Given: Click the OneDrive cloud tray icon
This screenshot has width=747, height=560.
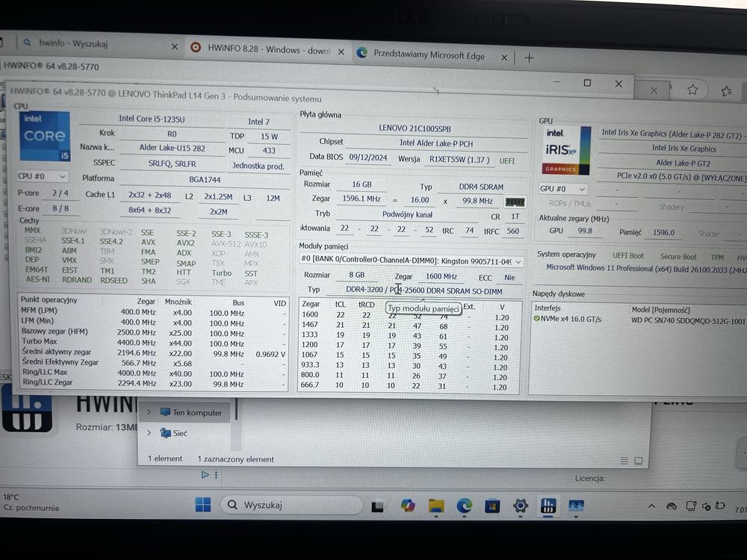Looking at the screenshot, I should point(672,506).
